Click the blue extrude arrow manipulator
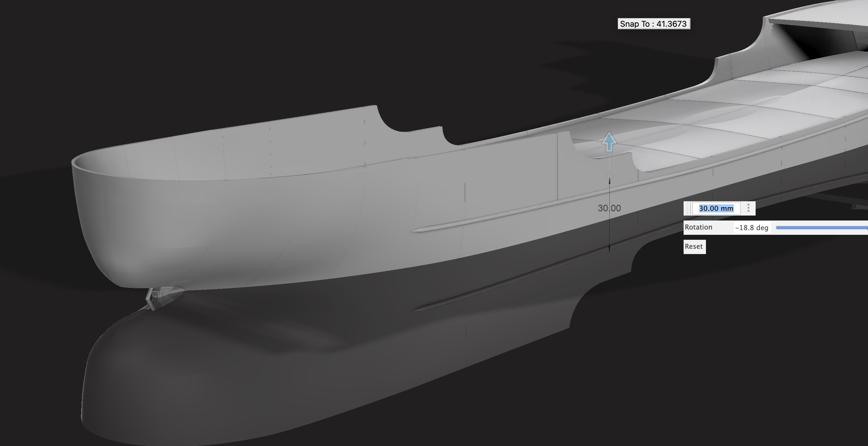868x446 pixels. [609, 142]
